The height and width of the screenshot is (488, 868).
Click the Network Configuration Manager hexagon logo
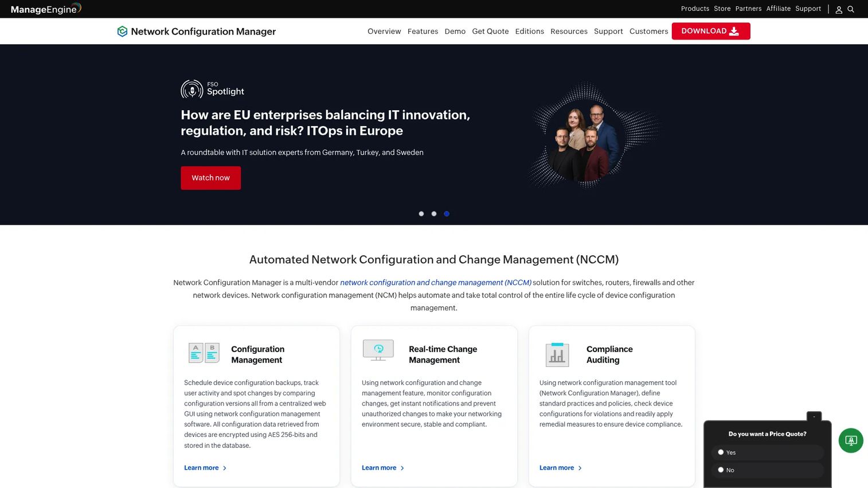point(122,32)
